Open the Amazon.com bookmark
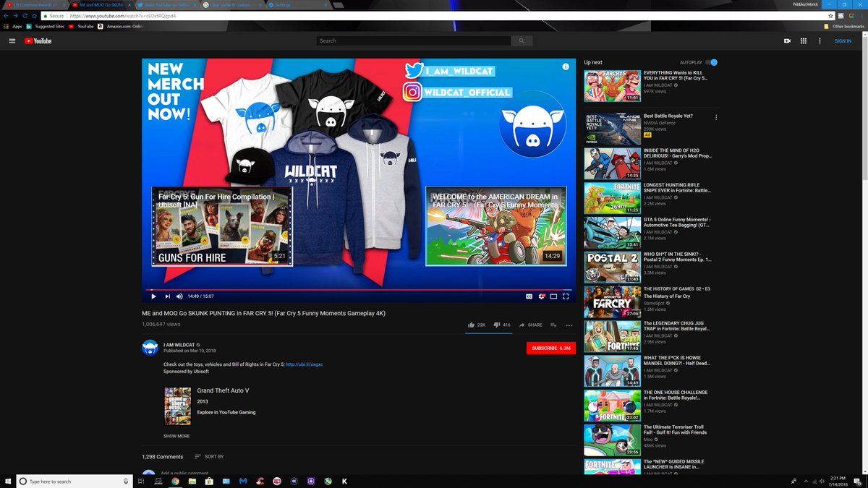Viewport: 868px width, 488px height. [121, 26]
